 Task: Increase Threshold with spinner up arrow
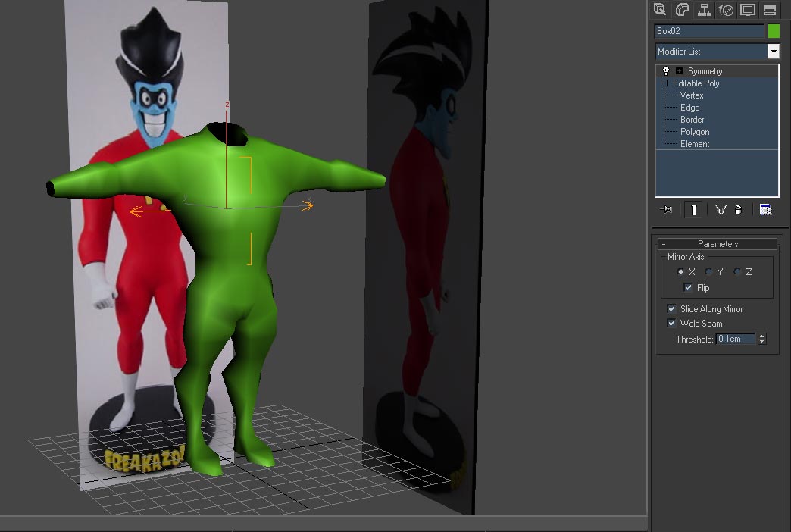pyautogui.click(x=761, y=336)
